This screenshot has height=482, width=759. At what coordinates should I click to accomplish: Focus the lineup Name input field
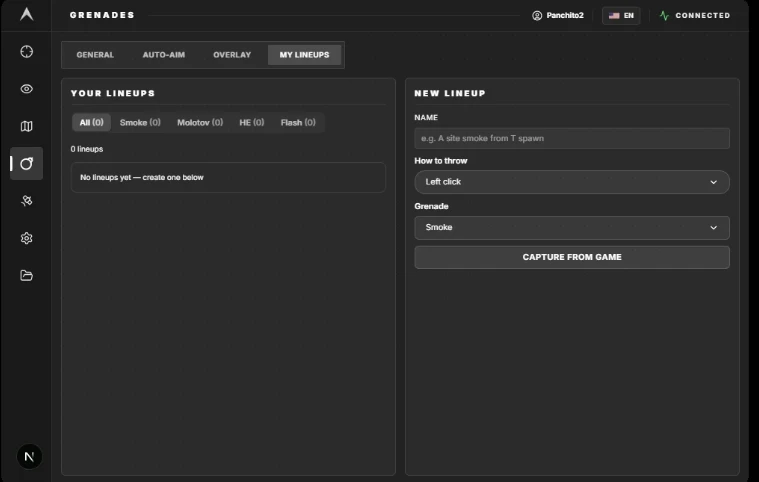click(x=572, y=138)
